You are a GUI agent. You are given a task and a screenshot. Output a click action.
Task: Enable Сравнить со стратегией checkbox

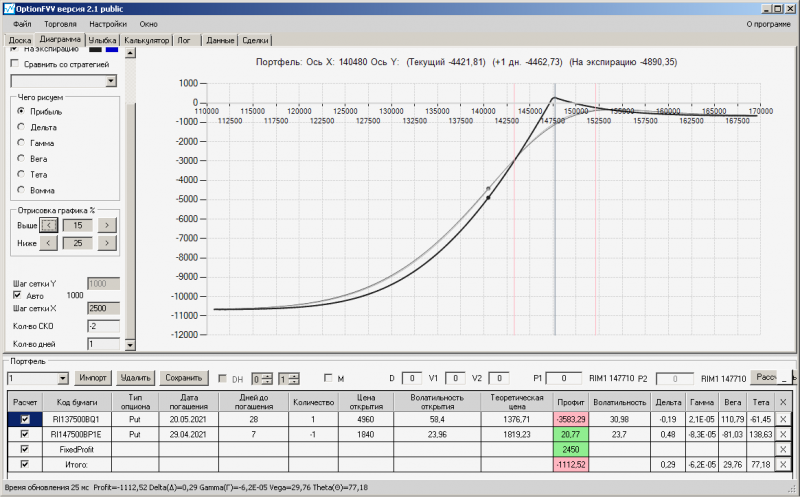coord(14,63)
